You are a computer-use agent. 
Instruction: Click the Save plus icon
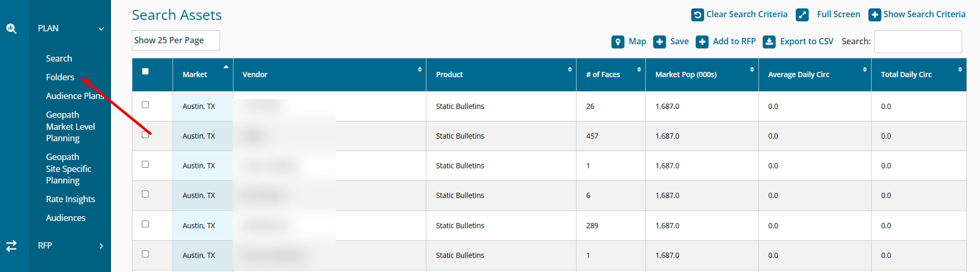(659, 42)
